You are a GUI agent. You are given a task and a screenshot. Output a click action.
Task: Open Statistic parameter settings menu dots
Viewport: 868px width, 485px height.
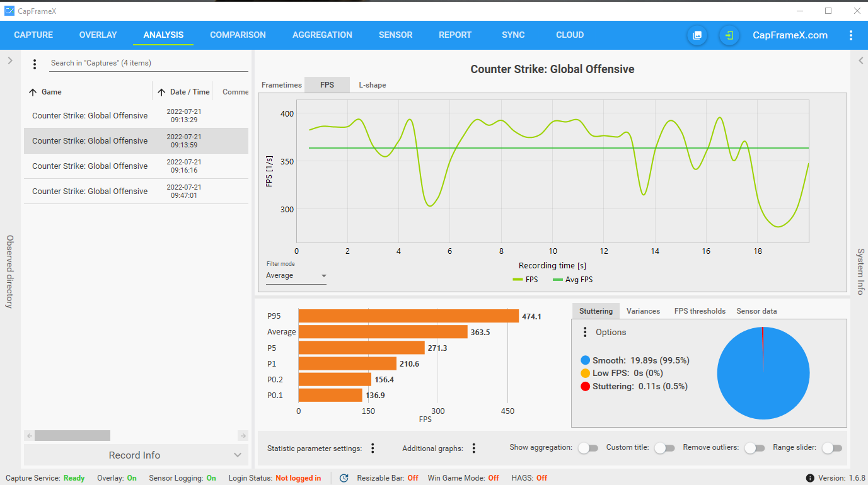(373, 448)
